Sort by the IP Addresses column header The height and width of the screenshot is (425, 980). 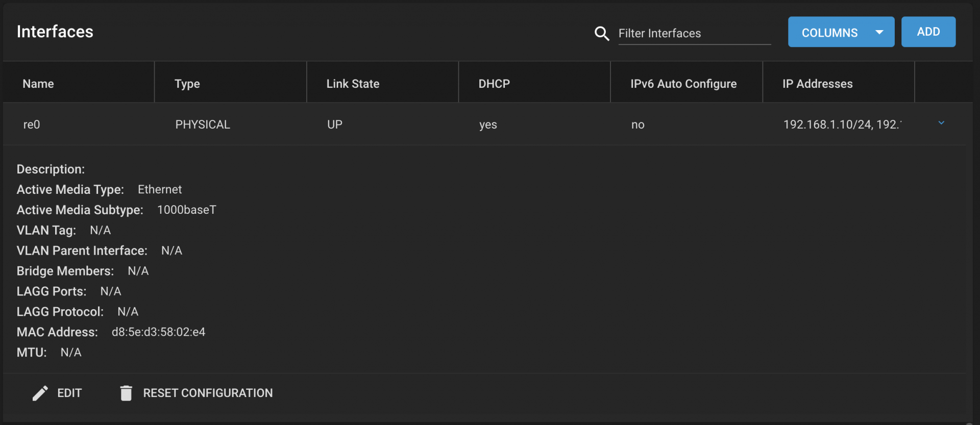pos(817,84)
